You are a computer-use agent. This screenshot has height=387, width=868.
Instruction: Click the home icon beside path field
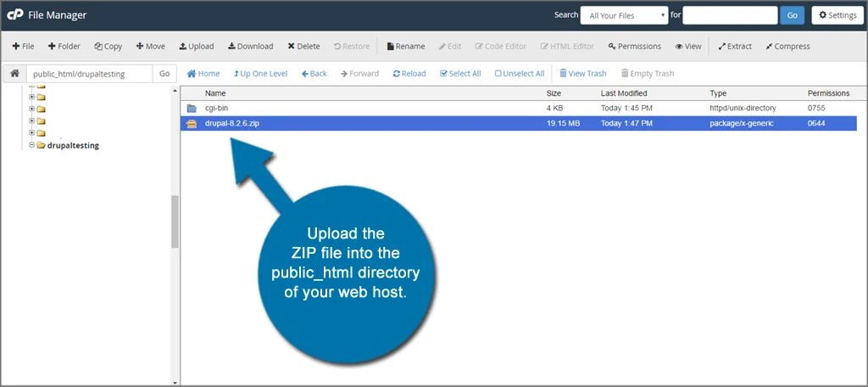click(14, 74)
